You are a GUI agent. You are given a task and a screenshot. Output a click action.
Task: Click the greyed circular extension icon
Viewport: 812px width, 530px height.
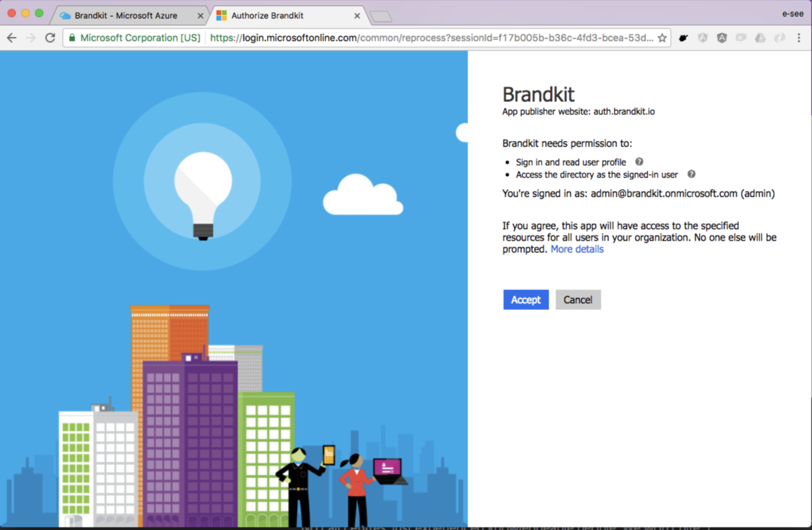pyautogui.click(x=779, y=38)
